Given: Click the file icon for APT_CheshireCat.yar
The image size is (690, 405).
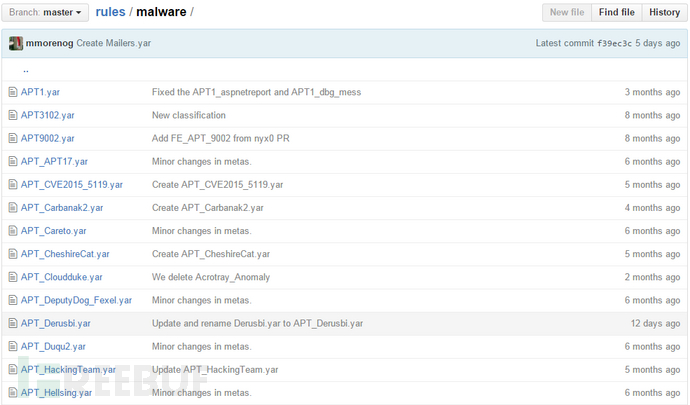Looking at the screenshot, I should pos(13,254).
